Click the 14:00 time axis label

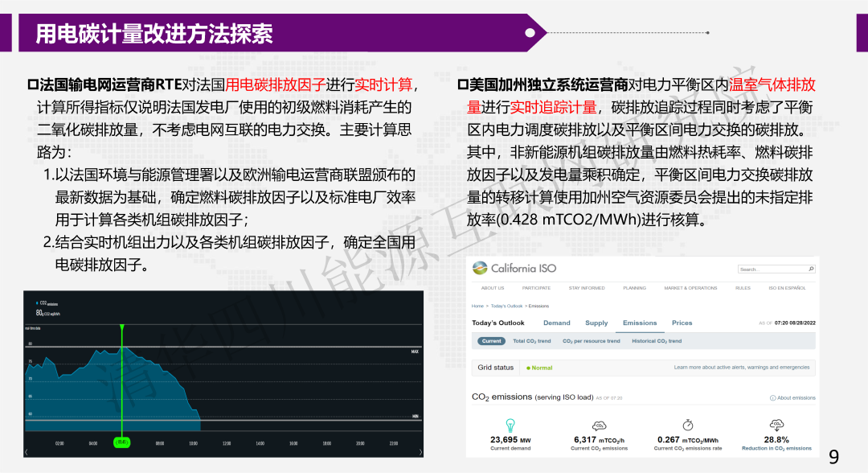pos(260,444)
